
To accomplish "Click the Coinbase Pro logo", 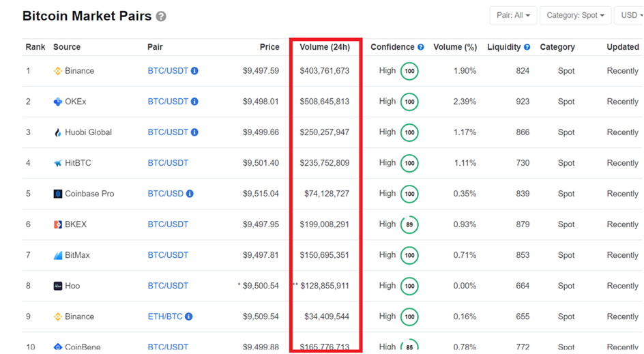I will (58, 194).
